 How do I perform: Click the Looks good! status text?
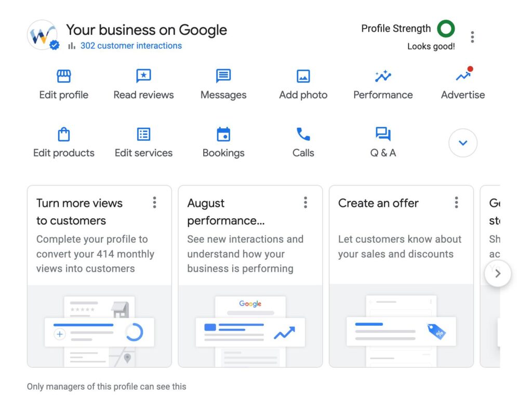(x=431, y=46)
